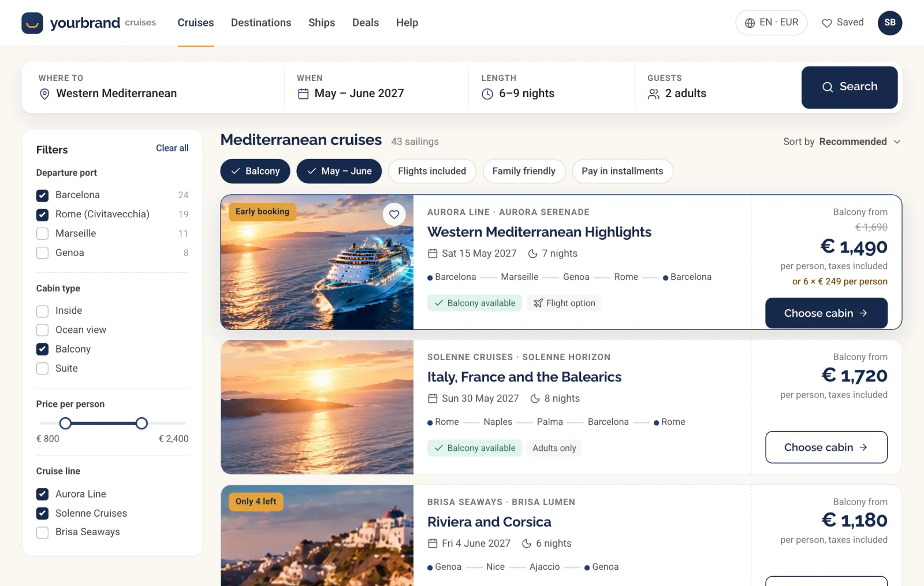The width and height of the screenshot is (924, 586).
Task: Open the Sort by Recommended dropdown
Action: 842,142
